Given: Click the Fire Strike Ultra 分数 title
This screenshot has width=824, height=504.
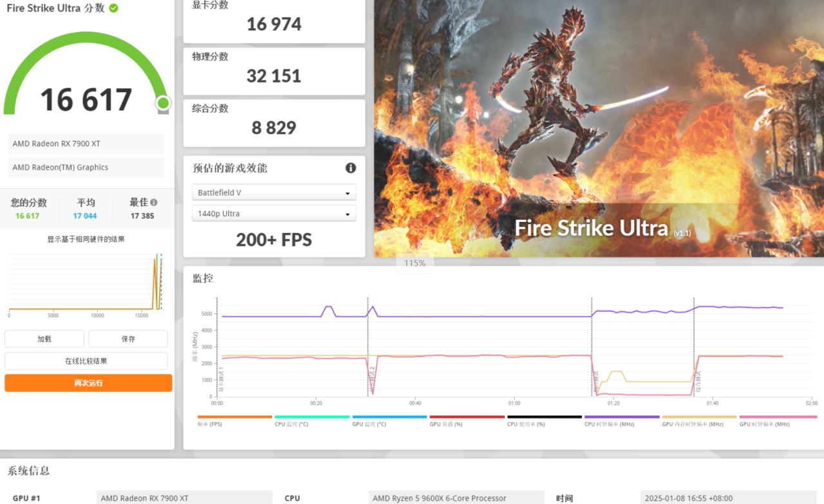Looking at the screenshot, I should [55, 8].
